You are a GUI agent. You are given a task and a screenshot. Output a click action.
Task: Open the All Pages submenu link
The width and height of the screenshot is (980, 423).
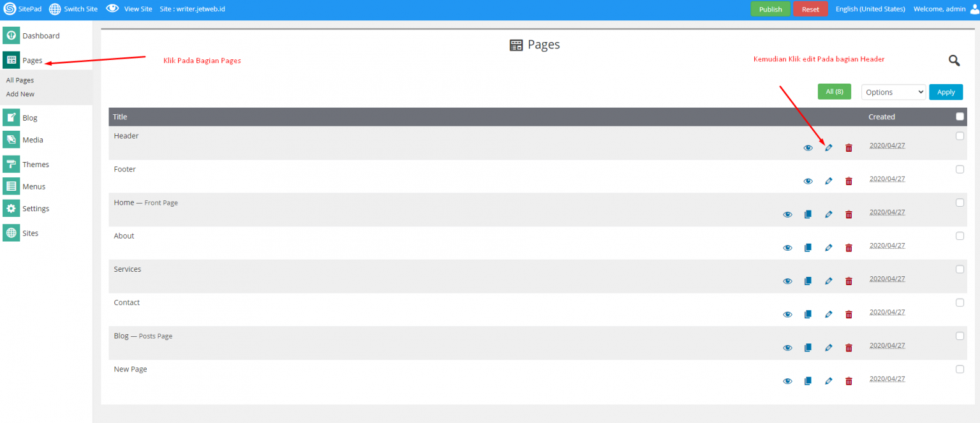(20, 80)
